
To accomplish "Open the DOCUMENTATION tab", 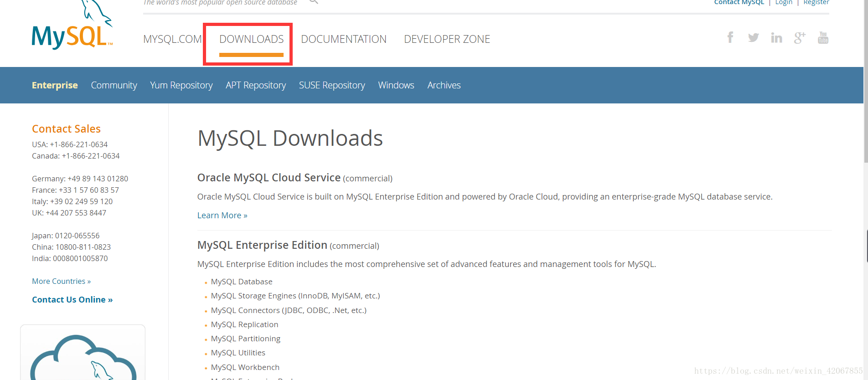I will (x=344, y=39).
